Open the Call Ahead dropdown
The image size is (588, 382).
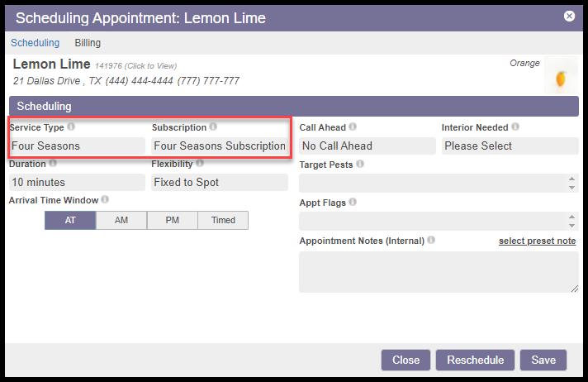point(367,146)
